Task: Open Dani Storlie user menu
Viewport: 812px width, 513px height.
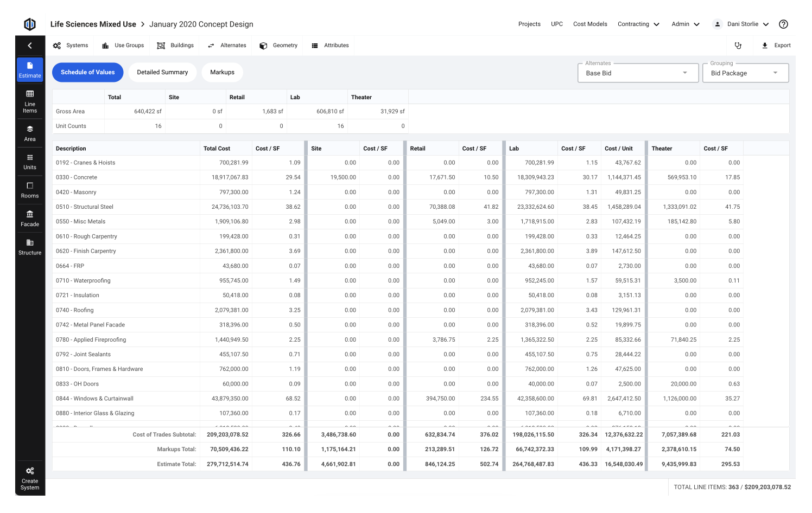Action: [742, 24]
